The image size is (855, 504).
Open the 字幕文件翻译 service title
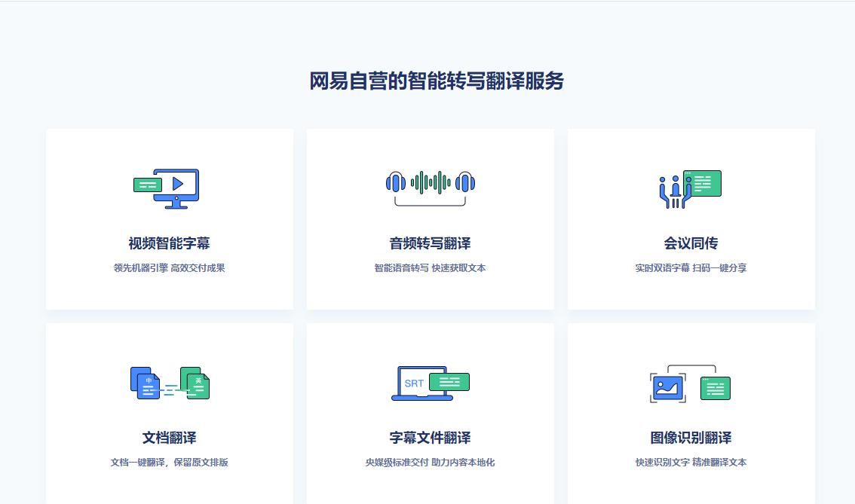click(x=431, y=438)
